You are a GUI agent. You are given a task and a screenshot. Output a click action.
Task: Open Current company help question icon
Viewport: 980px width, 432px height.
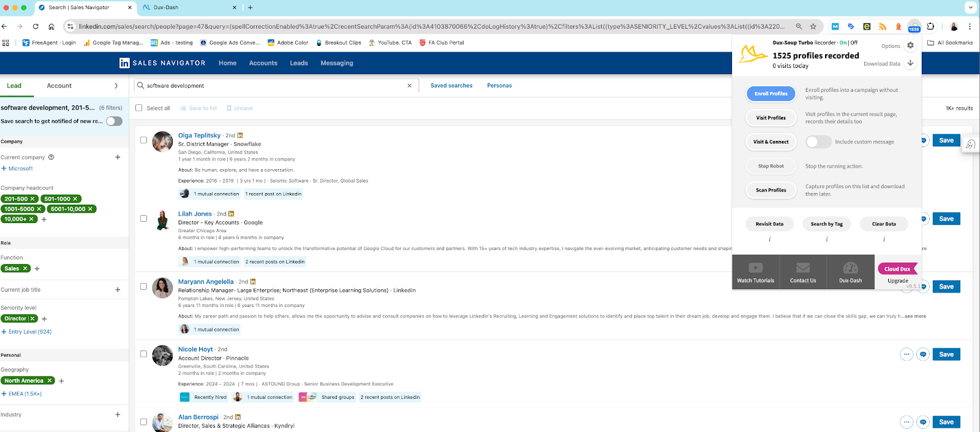pyautogui.click(x=51, y=157)
